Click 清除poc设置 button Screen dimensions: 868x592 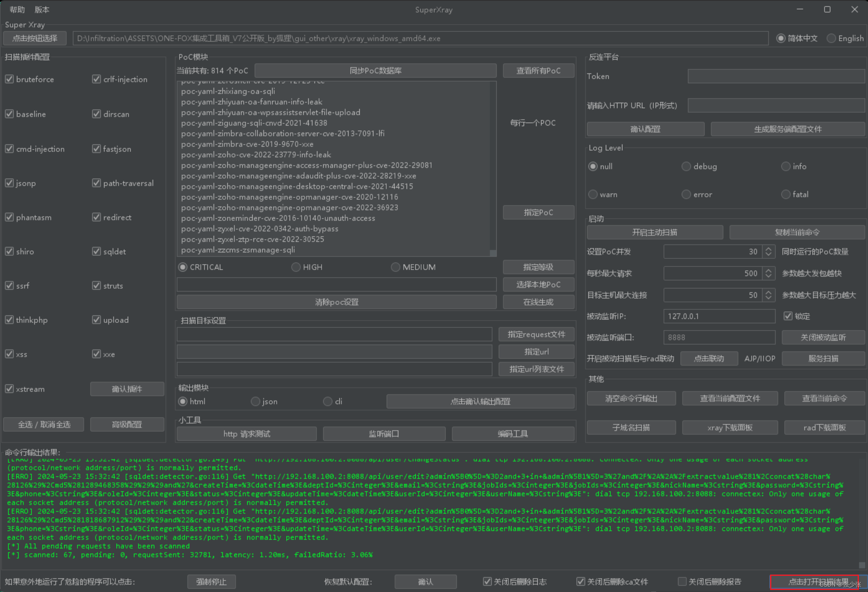336,302
